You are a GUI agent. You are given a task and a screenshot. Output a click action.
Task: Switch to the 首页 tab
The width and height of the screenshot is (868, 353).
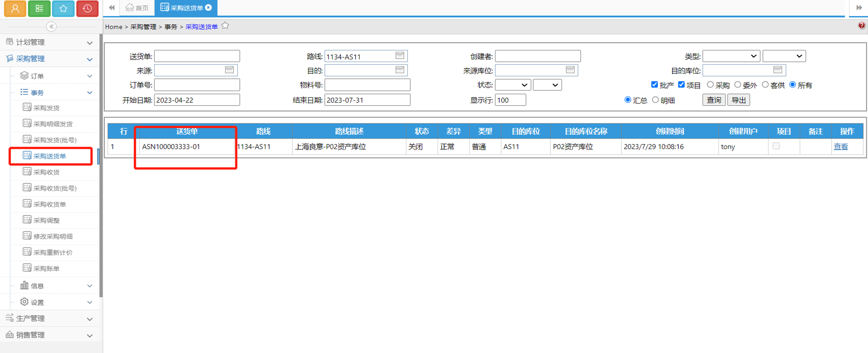click(x=137, y=8)
